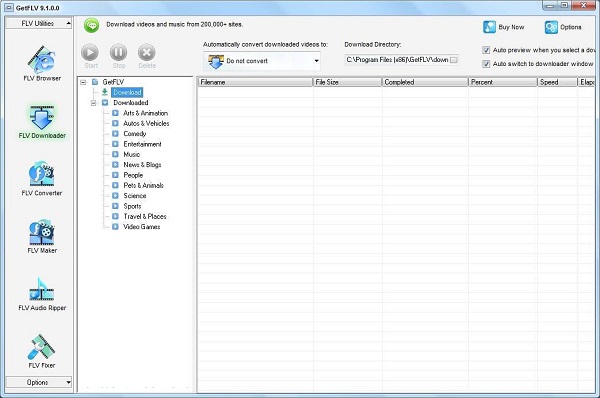600x398 pixels.
Task: Toggle Auto switch to downloader window checkbox
Action: pyautogui.click(x=486, y=64)
